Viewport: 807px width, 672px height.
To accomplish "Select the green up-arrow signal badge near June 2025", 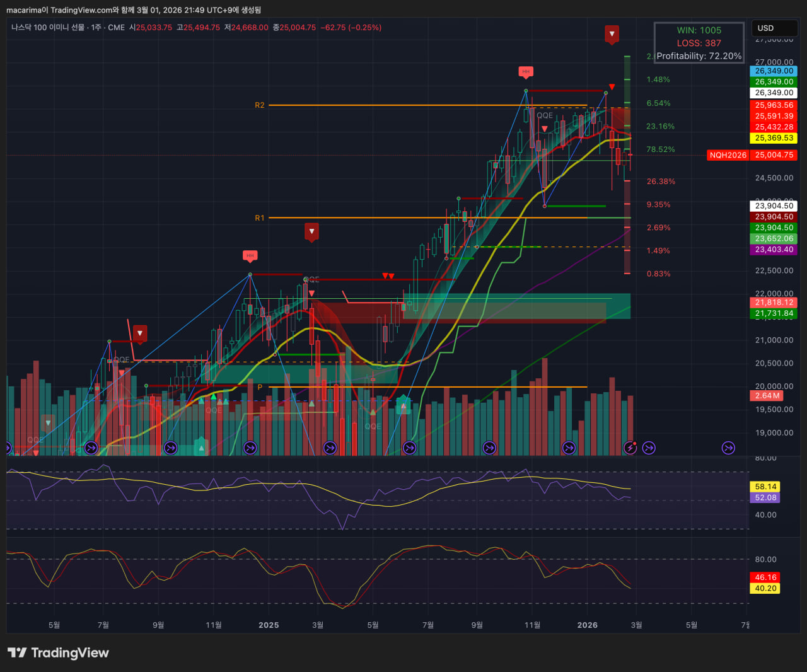I will [403, 405].
